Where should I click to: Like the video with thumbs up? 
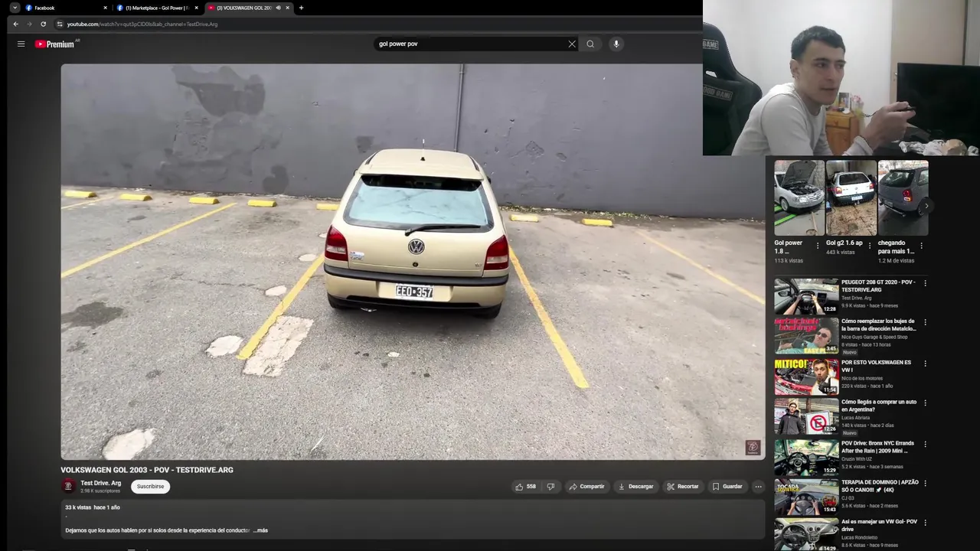click(525, 487)
